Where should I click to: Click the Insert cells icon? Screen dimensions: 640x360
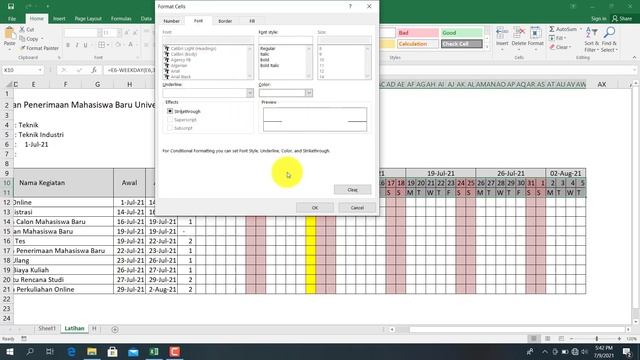[502, 33]
